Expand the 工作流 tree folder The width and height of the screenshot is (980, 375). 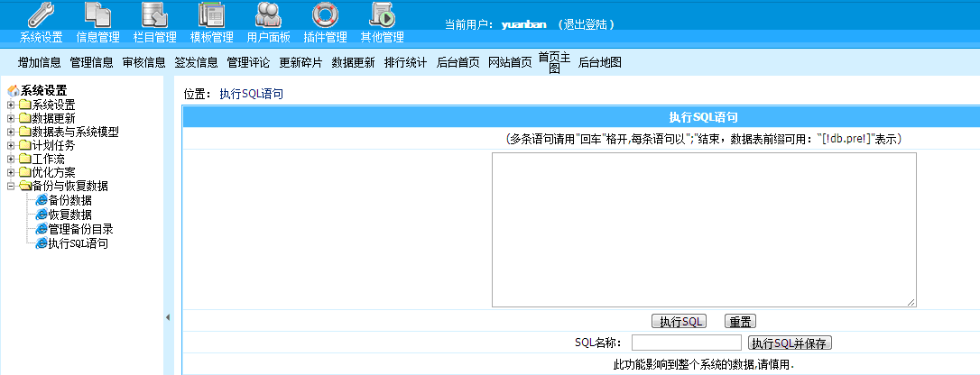click(11, 160)
